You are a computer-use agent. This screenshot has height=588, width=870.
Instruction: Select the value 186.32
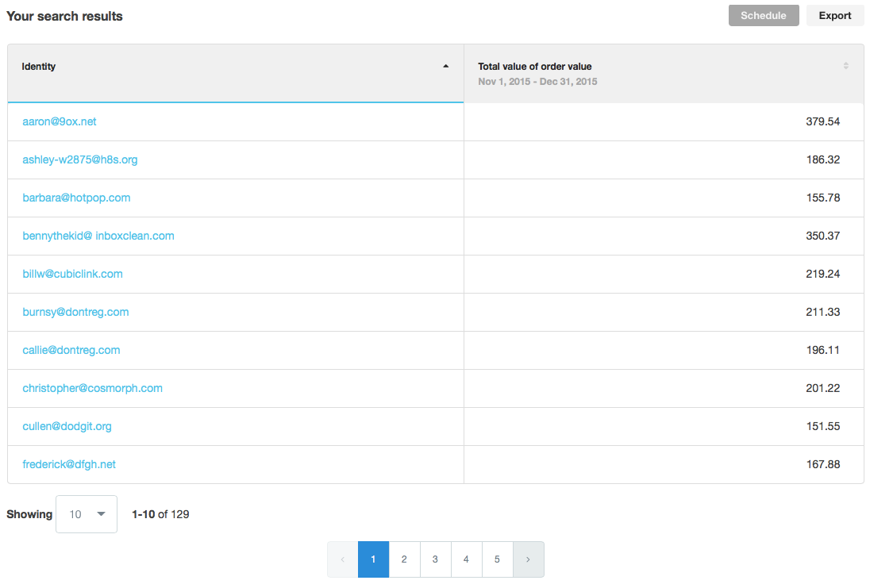pos(823,159)
